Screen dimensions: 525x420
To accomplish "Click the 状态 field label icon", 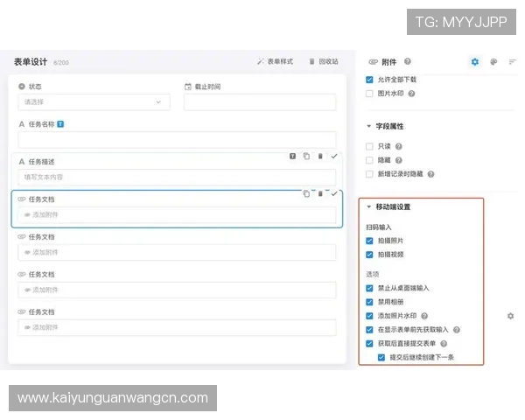I will pos(22,87).
